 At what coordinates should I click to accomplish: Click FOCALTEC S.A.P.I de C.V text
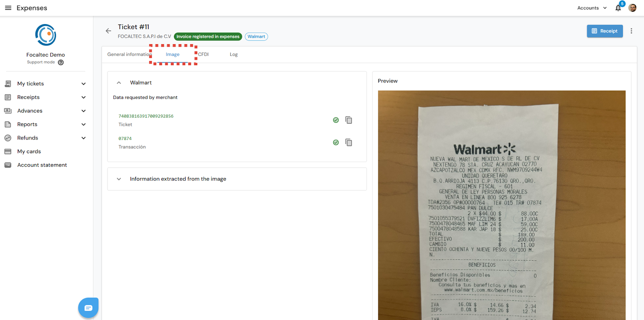pos(144,37)
